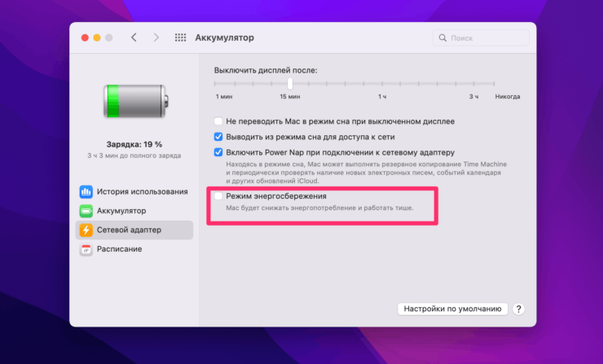
Task: Enable Режим энергосбережения checkbox
Action: [218, 197]
